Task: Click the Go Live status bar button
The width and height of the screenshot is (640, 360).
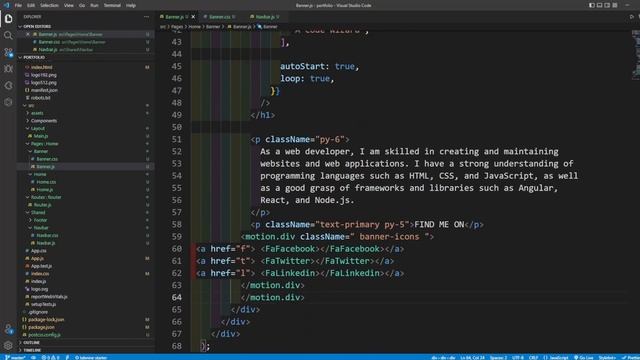Action: coord(584,358)
